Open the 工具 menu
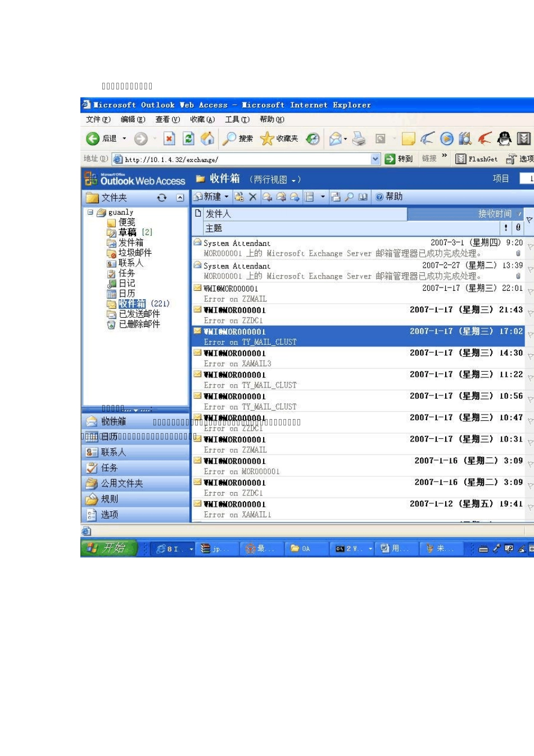The height and width of the screenshot is (756, 534). pyautogui.click(x=237, y=119)
